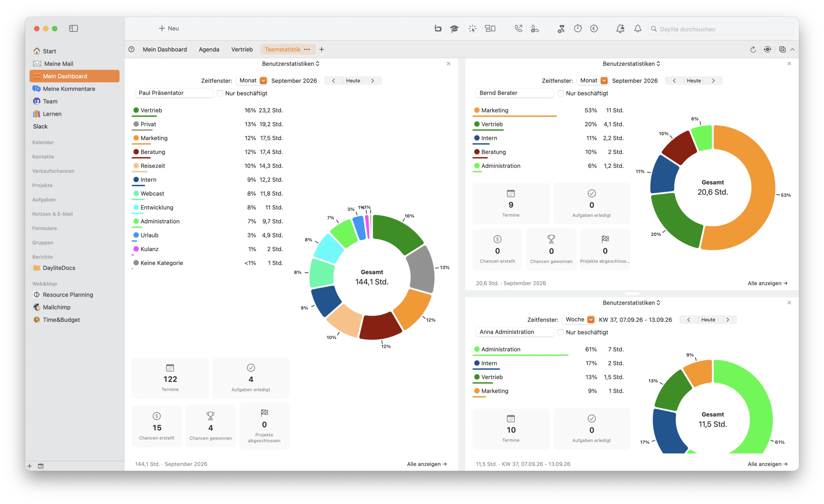Click the Euro currency icon in toolbar

(x=594, y=29)
